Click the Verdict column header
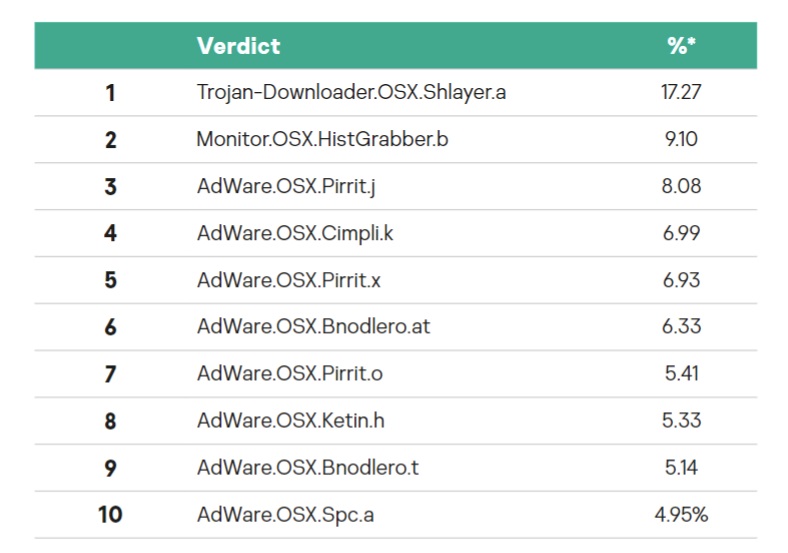The width and height of the screenshot is (788, 553). click(x=238, y=46)
